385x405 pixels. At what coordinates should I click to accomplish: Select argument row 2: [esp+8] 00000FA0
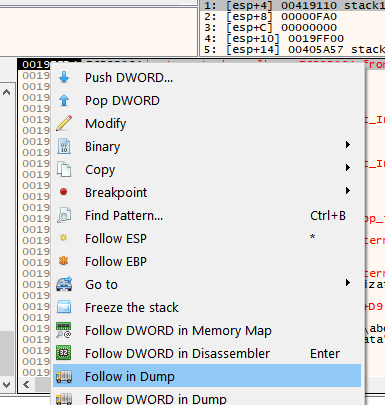tap(292, 16)
